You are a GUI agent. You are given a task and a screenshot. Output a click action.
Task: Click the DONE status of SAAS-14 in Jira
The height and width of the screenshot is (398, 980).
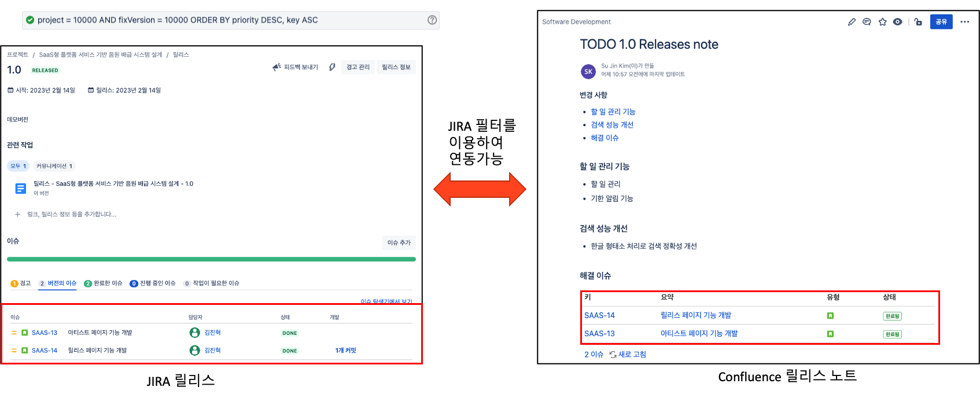click(290, 351)
